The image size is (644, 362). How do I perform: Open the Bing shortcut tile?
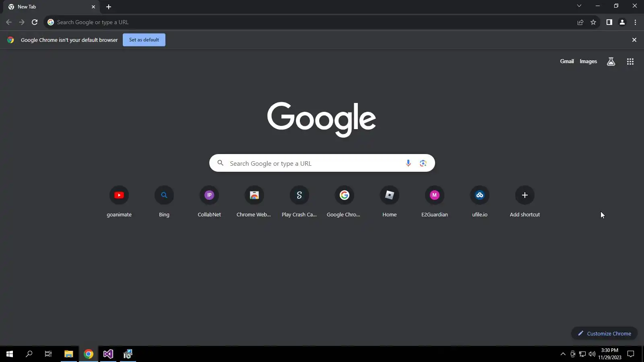[164, 202]
